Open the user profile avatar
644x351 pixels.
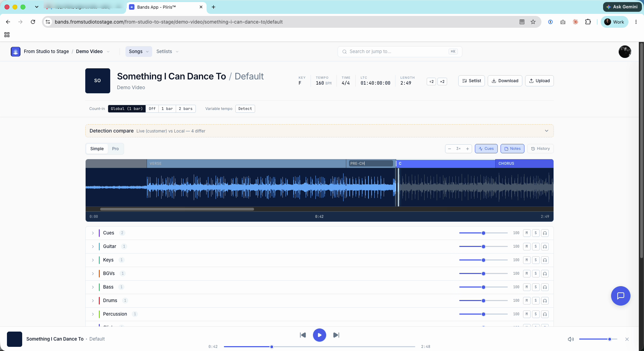(625, 52)
